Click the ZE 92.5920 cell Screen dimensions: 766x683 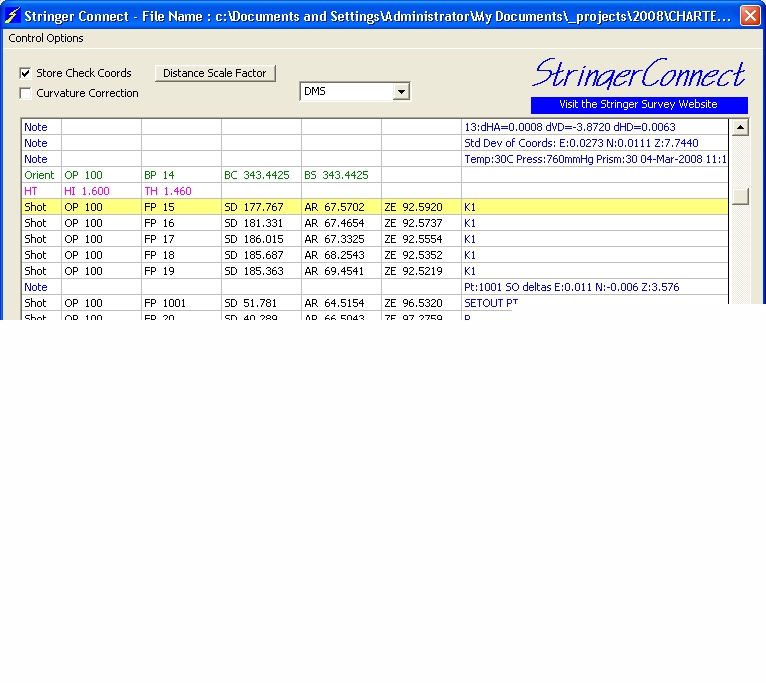pyautogui.click(x=421, y=207)
